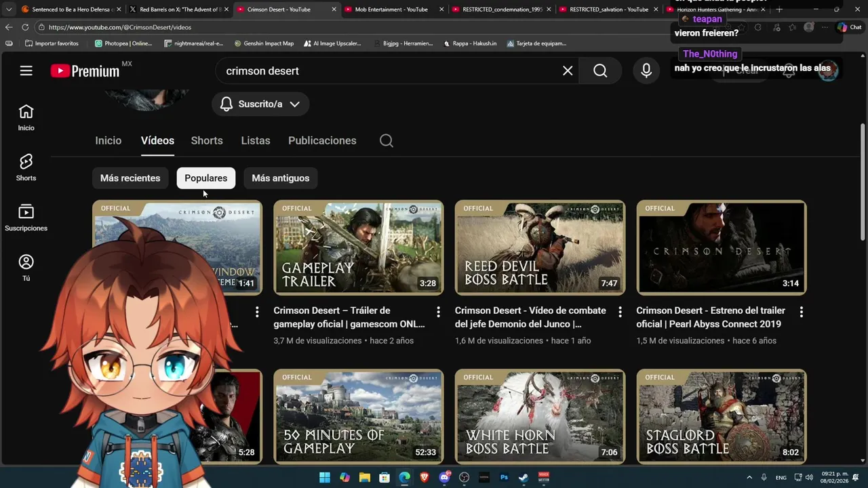Play the Reed Devil Boss Battle thumbnail

pyautogui.click(x=540, y=247)
